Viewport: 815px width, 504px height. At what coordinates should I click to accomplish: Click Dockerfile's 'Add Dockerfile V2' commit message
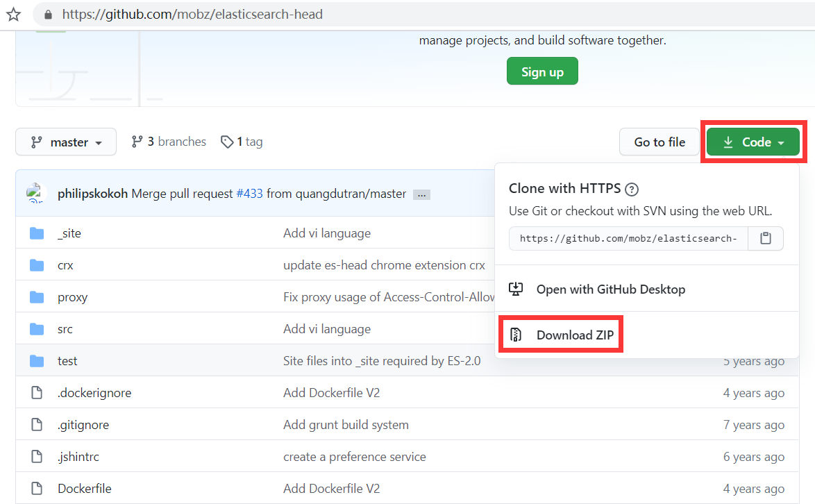coord(332,489)
